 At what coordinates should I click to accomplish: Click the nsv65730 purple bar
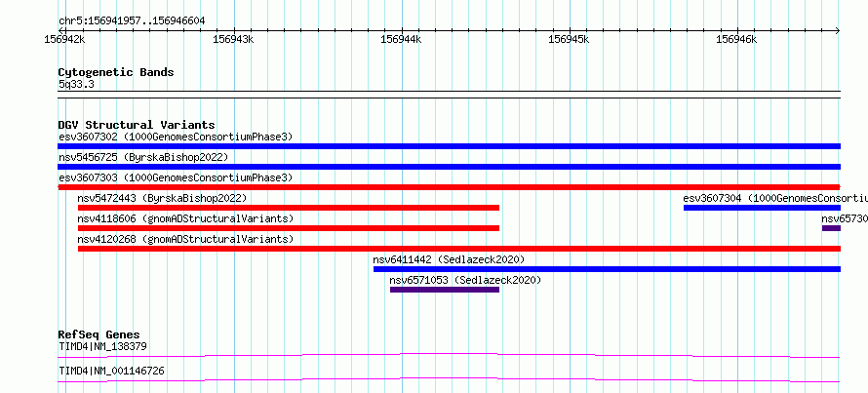point(832,228)
